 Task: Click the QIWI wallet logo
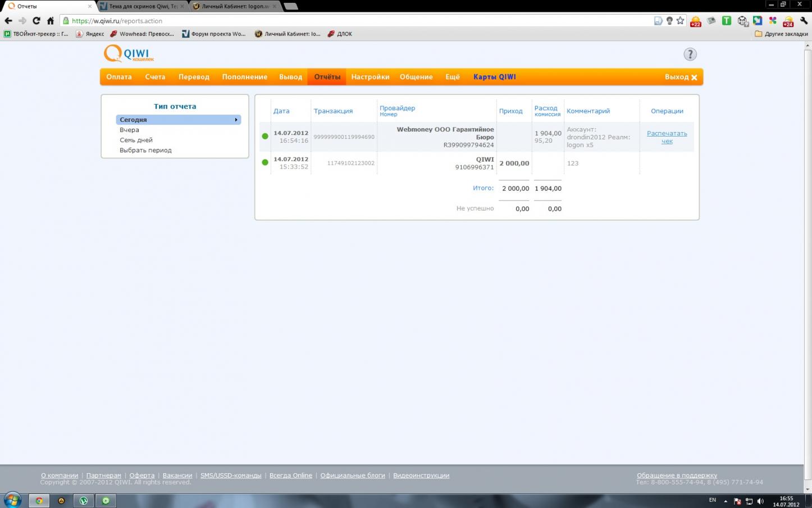coord(129,54)
